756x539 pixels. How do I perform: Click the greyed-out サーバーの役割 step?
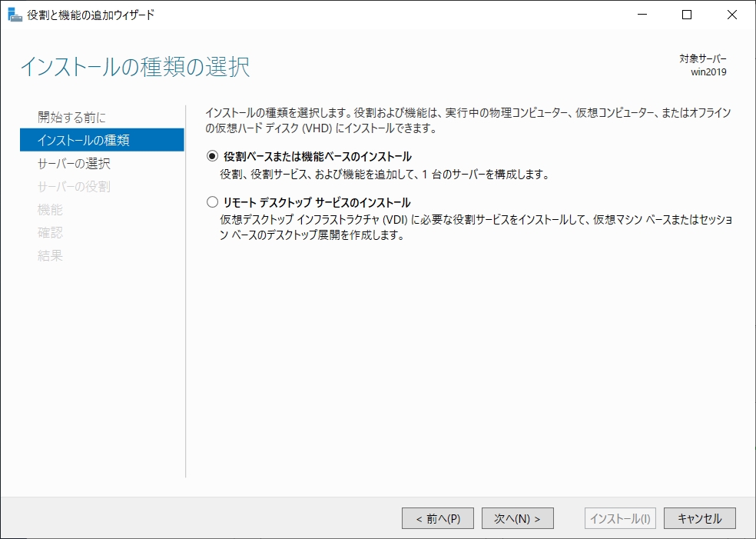[x=74, y=186]
